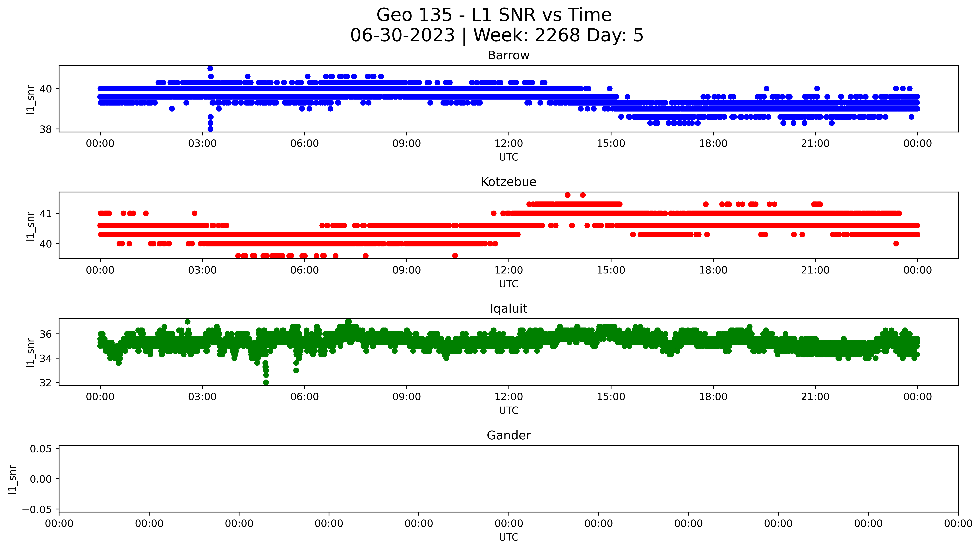Click the highest blue data point in the Barrow plot
980x550 pixels.
(210, 69)
